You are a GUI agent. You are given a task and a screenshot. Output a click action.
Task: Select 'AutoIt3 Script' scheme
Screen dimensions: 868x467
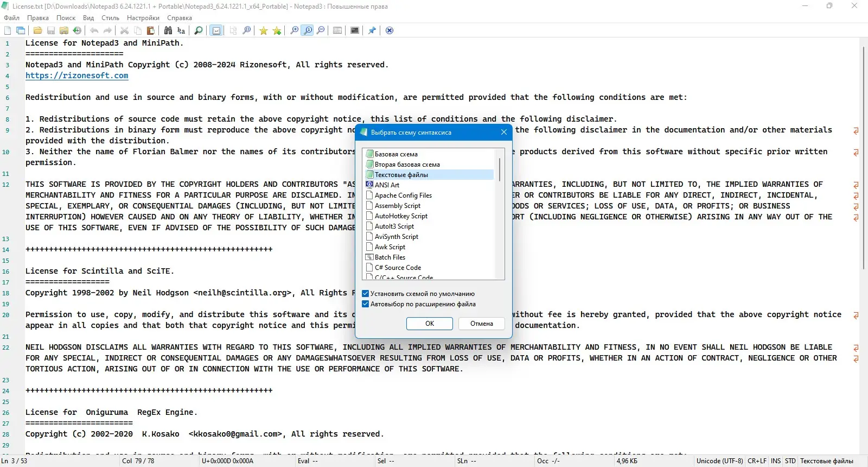click(430, 226)
